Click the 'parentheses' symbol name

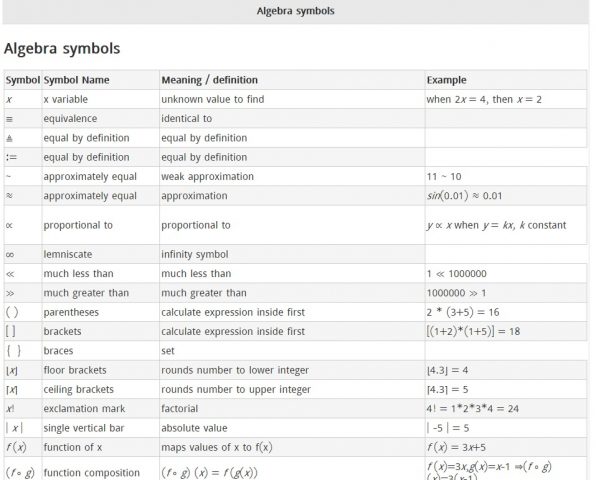click(71, 312)
